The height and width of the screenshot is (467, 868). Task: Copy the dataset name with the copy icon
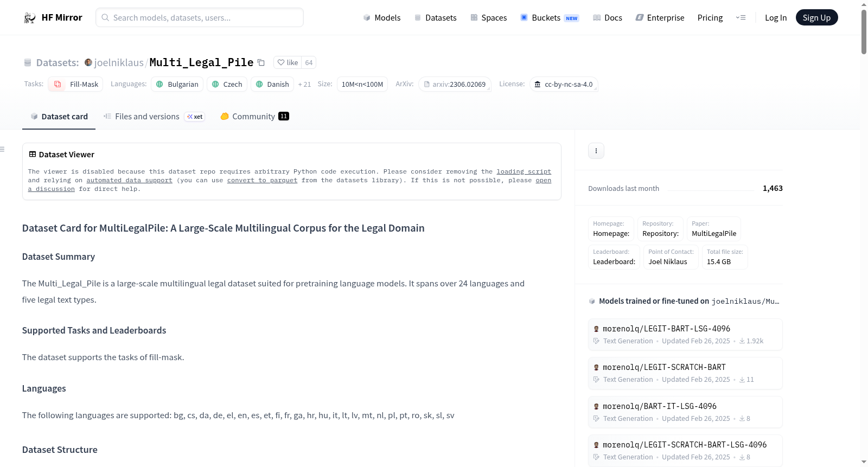pyautogui.click(x=261, y=62)
